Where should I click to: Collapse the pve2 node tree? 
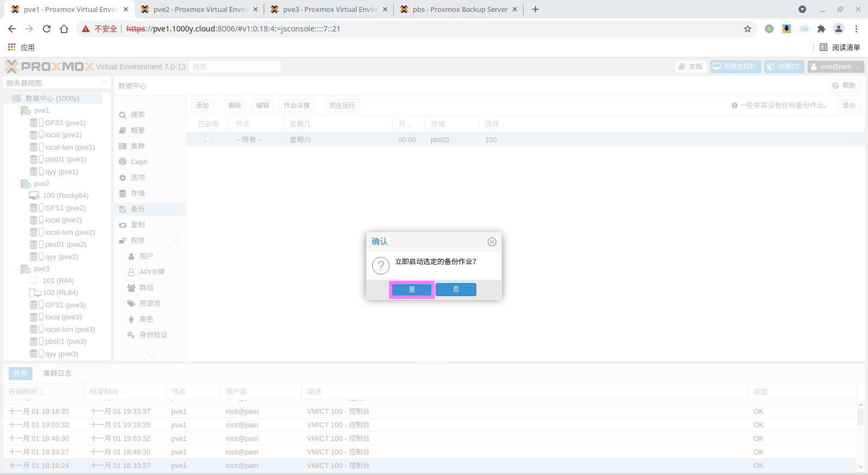(16, 184)
